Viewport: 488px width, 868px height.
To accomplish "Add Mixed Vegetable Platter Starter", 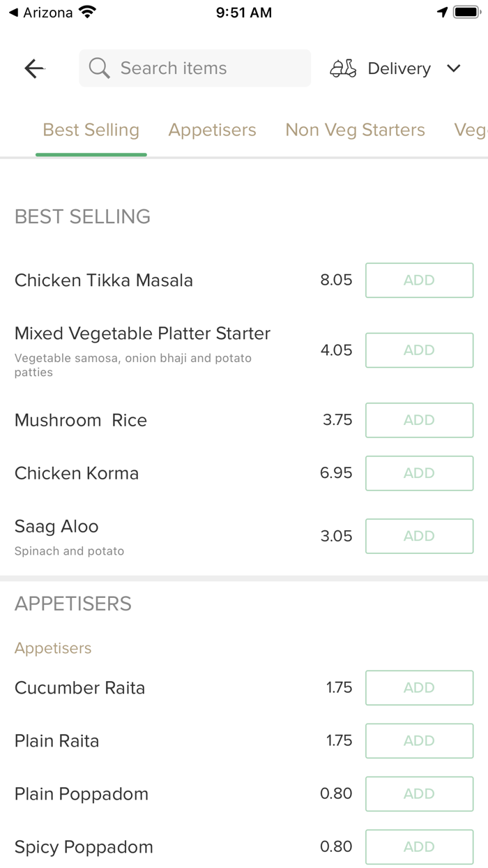I will tap(419, 350).
